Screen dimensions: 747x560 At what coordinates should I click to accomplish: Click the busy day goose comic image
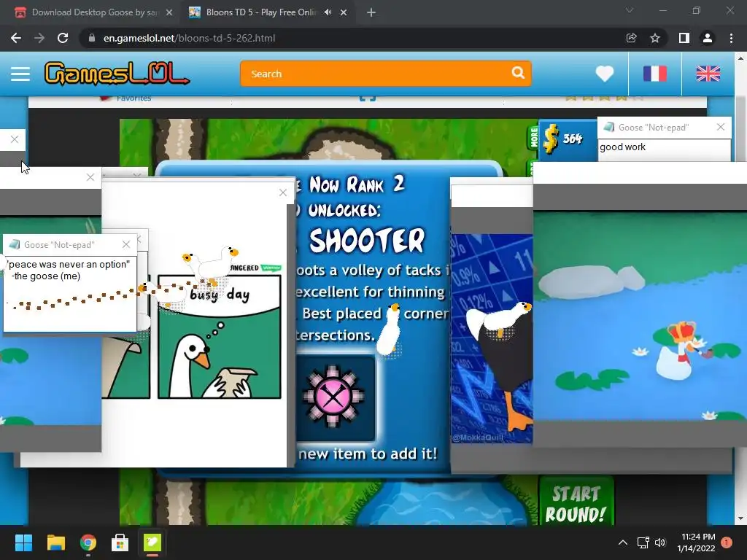(x=219, y=335)
